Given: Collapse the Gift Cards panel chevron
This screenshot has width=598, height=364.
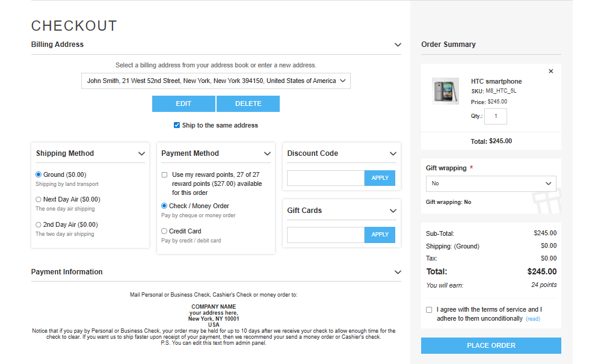Looking at the screenshot, I should tap(393, 211).
